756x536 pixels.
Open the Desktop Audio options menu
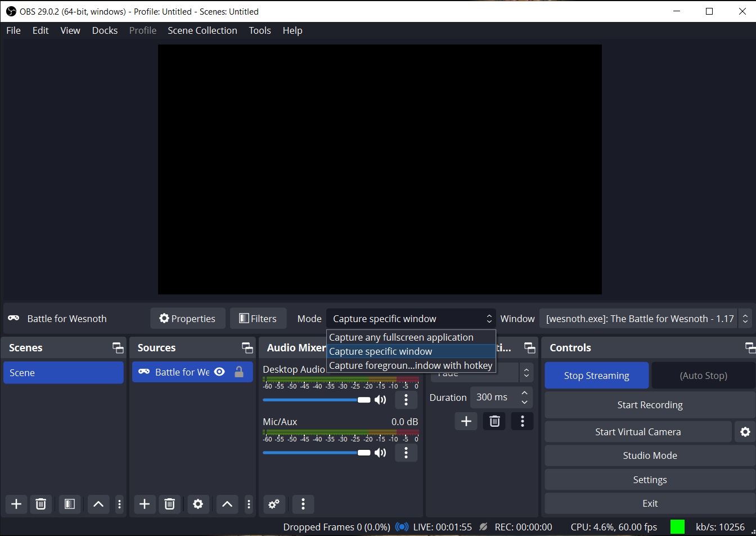[x=406, y=399]
